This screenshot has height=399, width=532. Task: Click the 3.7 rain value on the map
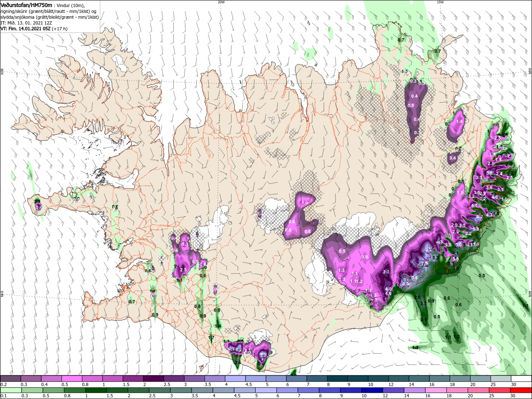(424, 303)
